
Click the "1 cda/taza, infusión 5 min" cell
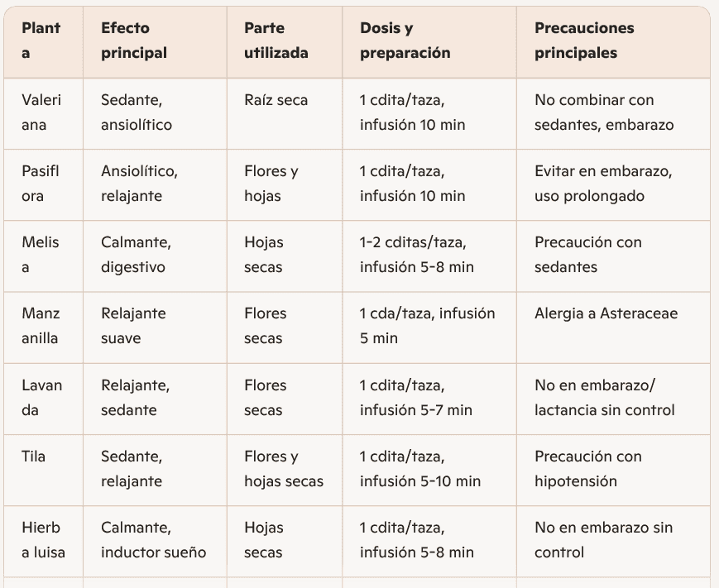point(427,326)
